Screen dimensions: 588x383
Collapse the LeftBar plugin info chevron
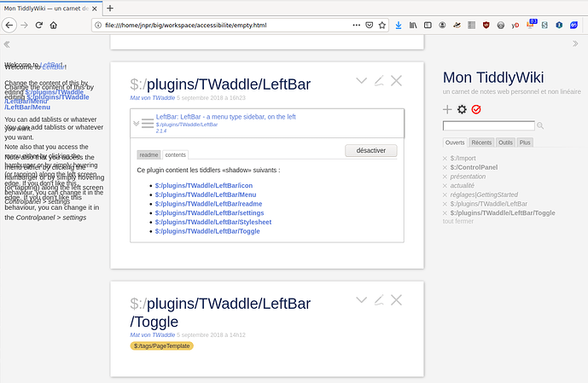tap(136, 124)
